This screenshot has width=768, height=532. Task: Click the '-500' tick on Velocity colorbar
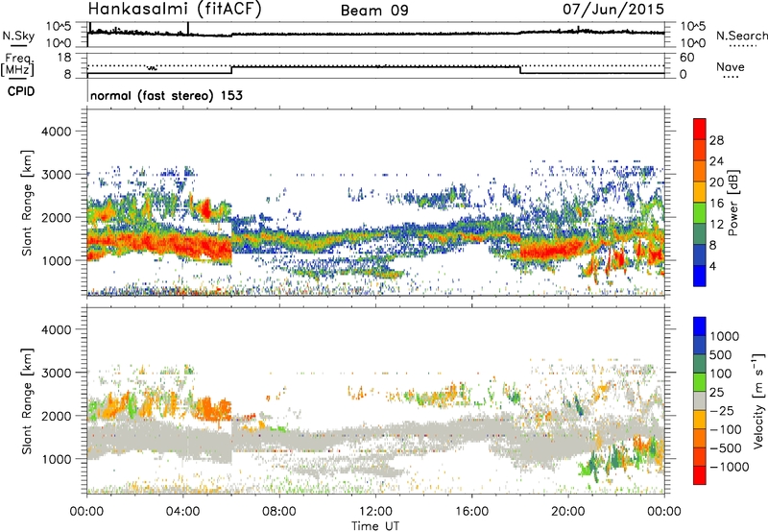726,447
